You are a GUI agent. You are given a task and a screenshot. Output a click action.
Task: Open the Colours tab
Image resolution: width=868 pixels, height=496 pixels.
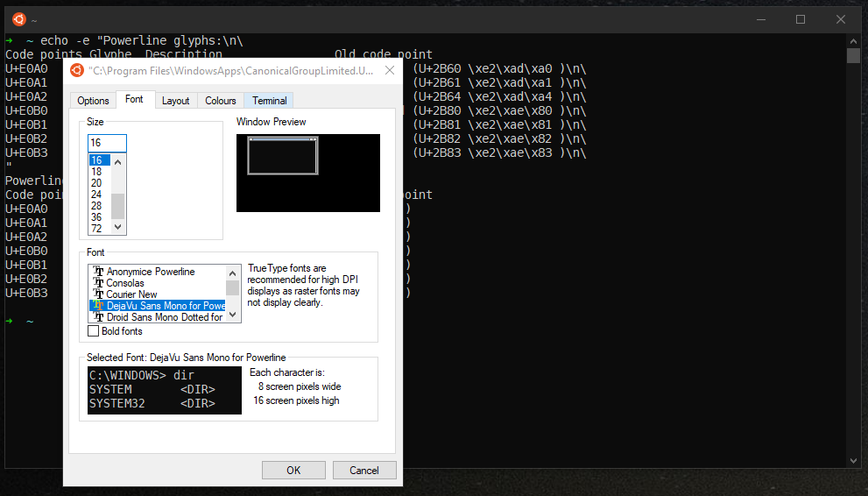point(221,100)
